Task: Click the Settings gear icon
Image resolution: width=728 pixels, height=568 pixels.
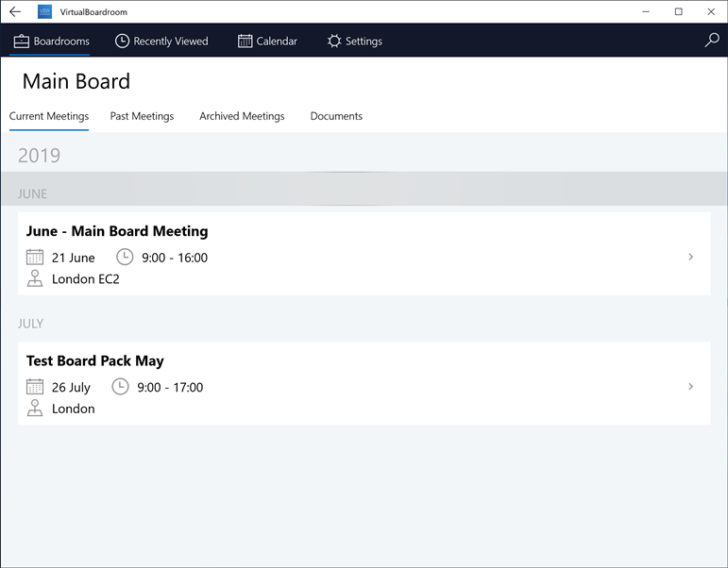Action: (334, 41)
